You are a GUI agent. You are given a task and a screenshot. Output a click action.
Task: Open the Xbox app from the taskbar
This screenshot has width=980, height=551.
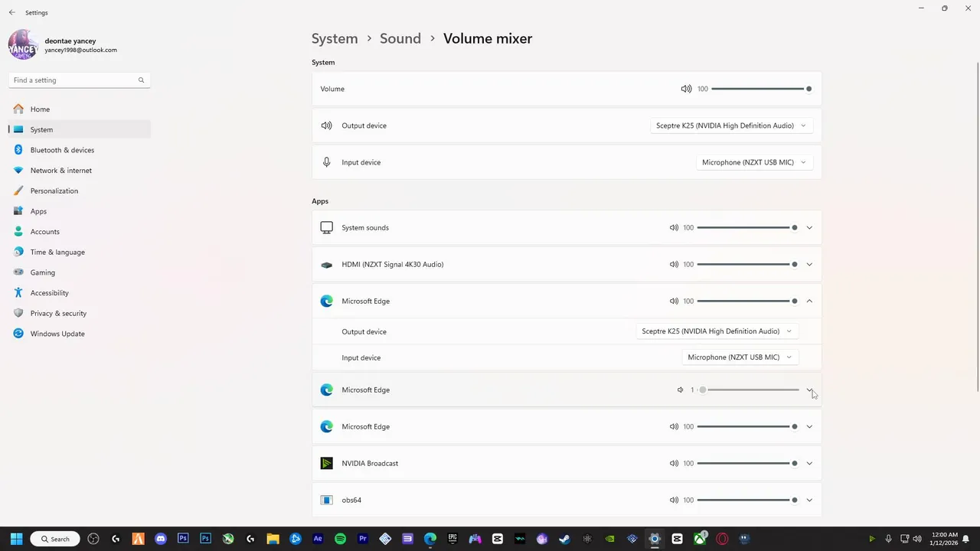pos(700,539)
